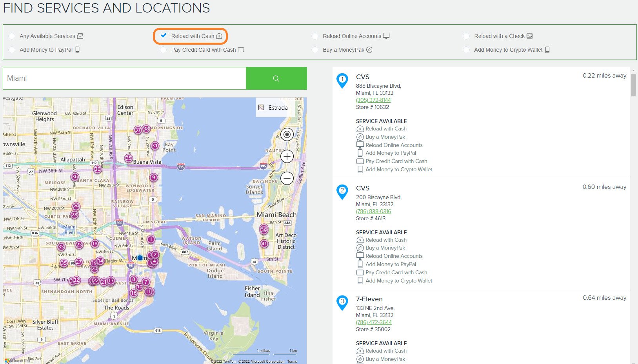Click map pin number 33
The height and width of the screenshot is (364, 638).
[x=61, y=247]
